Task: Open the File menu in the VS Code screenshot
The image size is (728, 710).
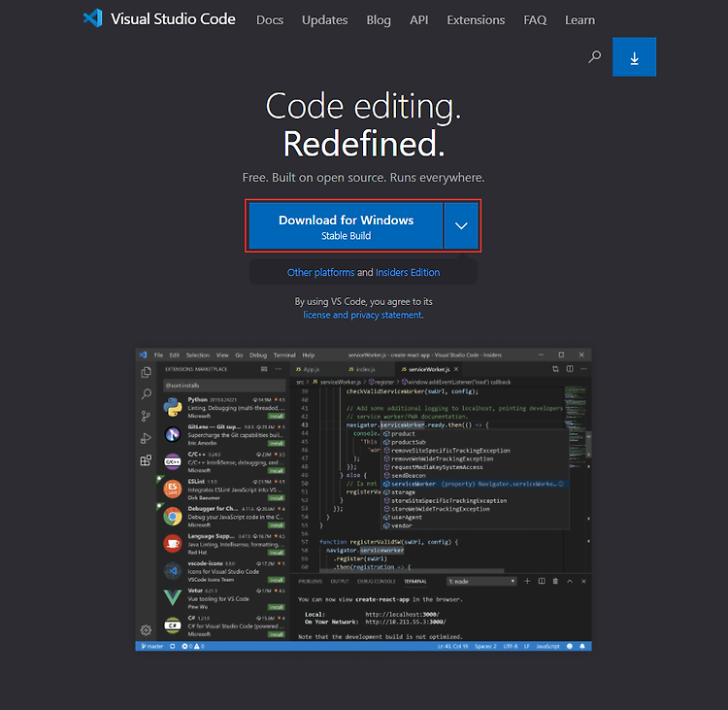Action: tap(158, 355)
